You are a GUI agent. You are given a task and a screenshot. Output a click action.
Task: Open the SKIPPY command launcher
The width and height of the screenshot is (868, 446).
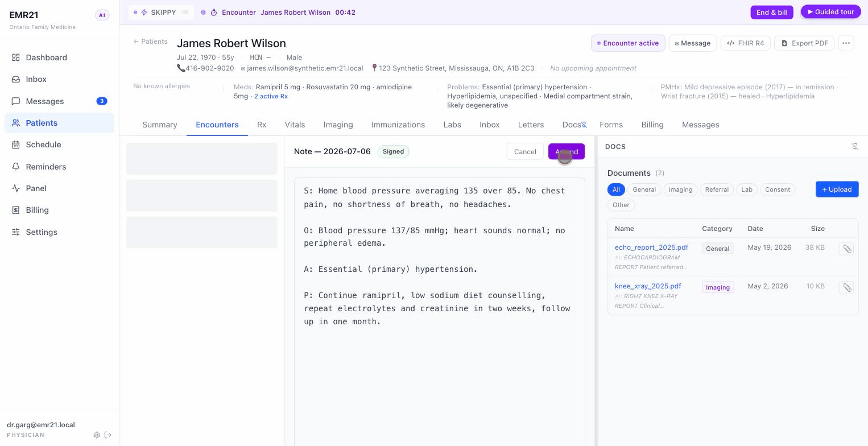click(161, 13)
